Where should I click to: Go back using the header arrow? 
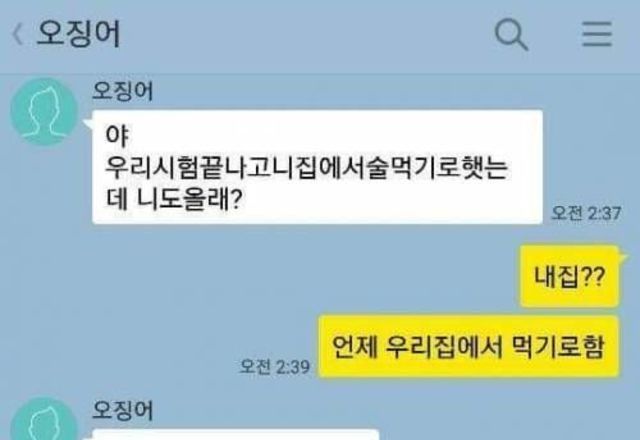(x=17, y=34)
